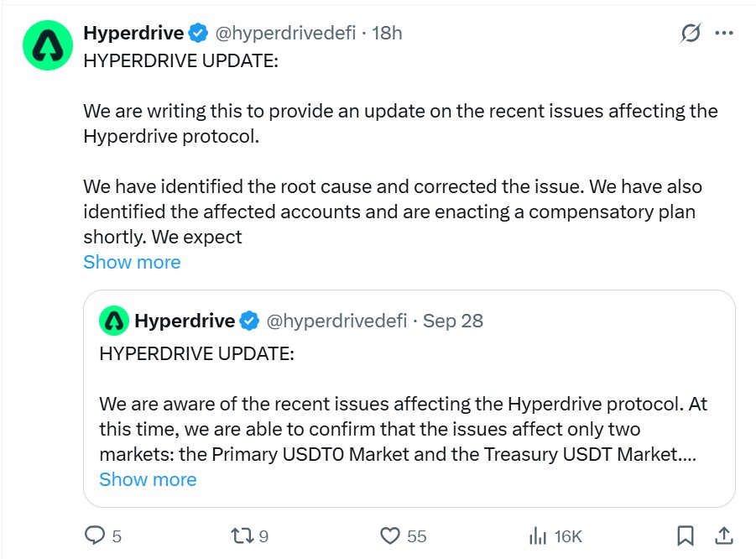This screenshot has height=559, width=756.
Task: Click the Grok slashed-circle icon
Action: pos(691,33)
